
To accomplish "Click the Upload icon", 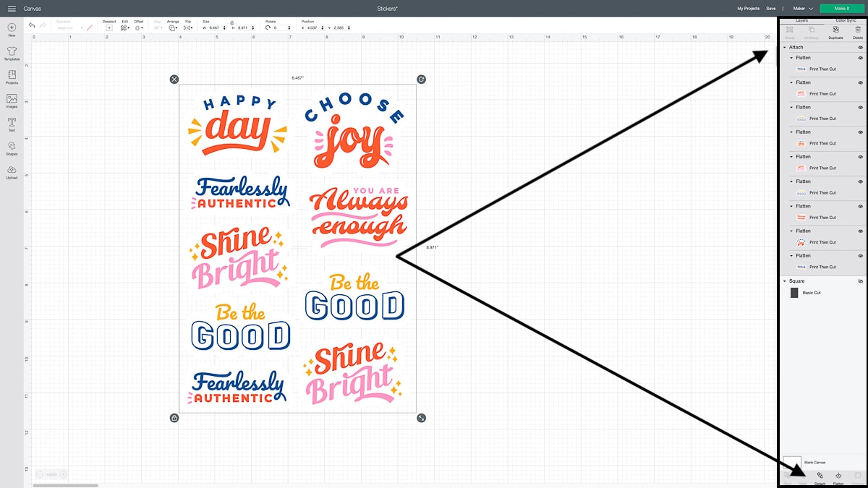I will [12, 171].
